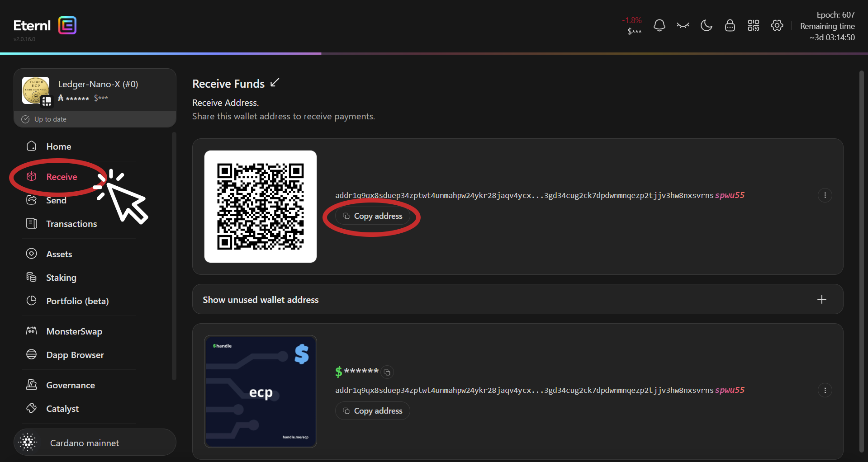The width and height of the screenshot is (868, 462).
Task: Open options menu for ecp handle address
Action: pyautogui.click(x=825, y=390)
